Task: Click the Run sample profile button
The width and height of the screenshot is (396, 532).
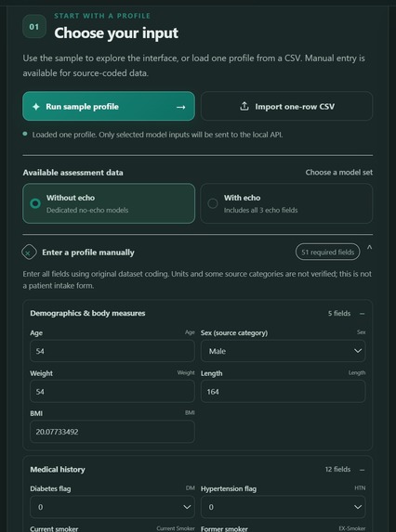Action: pyautogui.click(x=109, y=106)
